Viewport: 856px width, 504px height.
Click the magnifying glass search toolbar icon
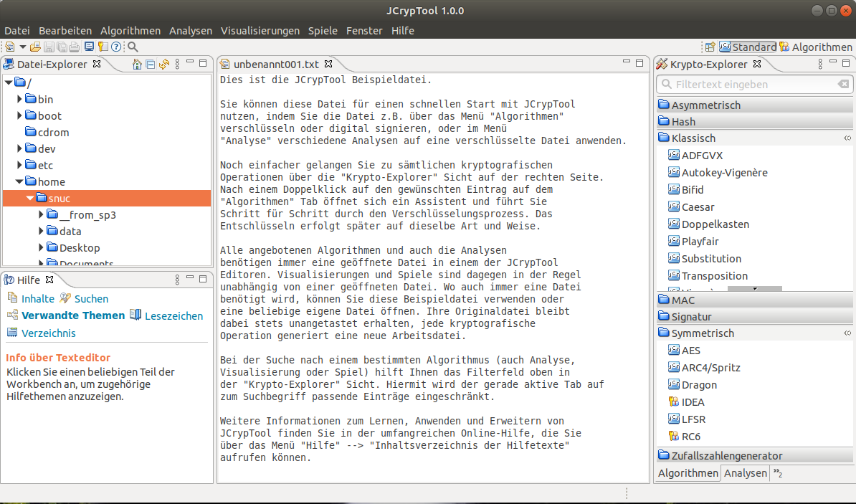[133, 47]
